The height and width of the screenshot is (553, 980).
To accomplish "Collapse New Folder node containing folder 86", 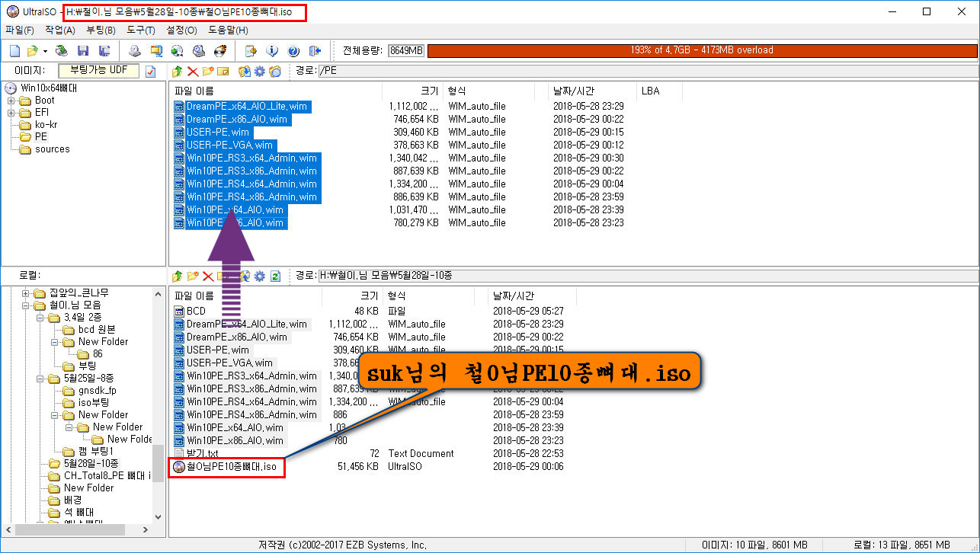I will [x=54, y=342].
